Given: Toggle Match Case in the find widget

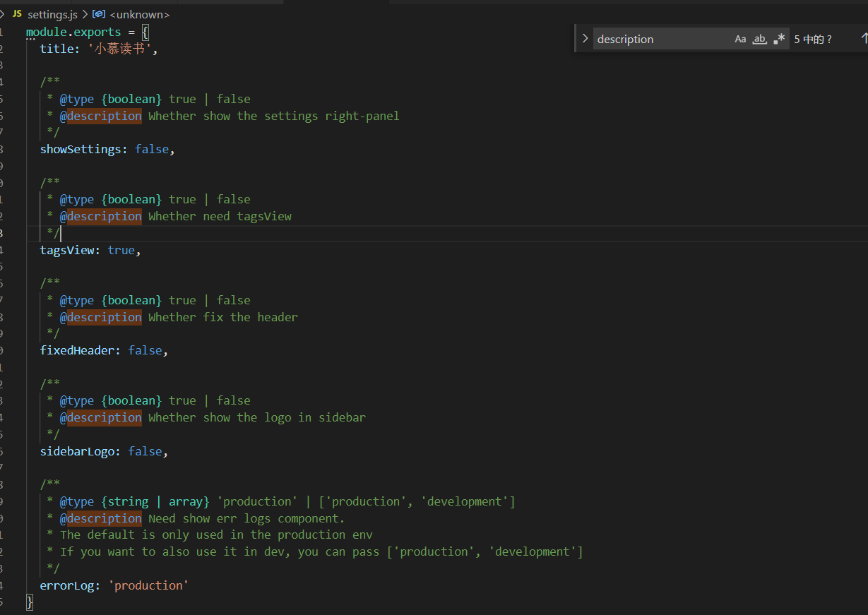Looking at the screenshot, I should pos(740,40).
